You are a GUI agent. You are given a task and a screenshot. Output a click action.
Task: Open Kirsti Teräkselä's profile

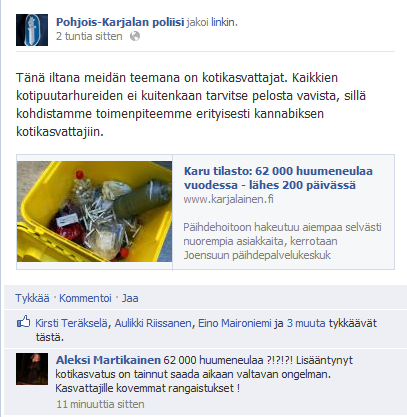pos(71,323)
